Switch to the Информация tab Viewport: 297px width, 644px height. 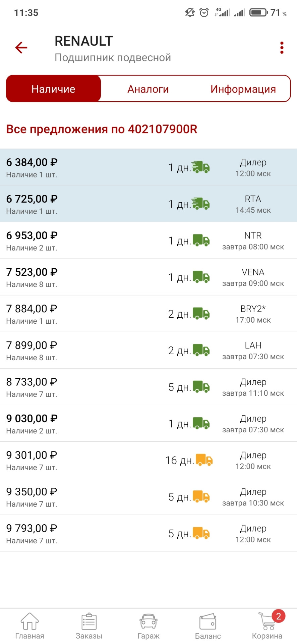pyautogui.click(x=243, y=89)
